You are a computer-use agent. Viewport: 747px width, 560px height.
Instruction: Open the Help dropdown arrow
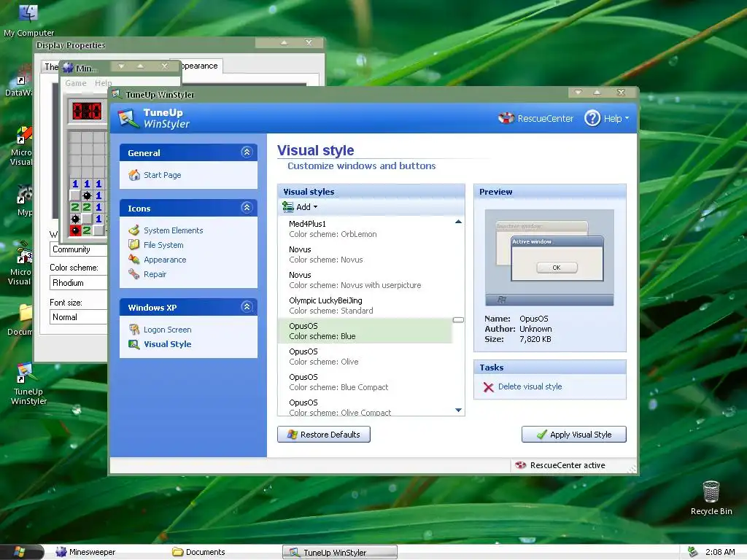click(x=627, y=118)
